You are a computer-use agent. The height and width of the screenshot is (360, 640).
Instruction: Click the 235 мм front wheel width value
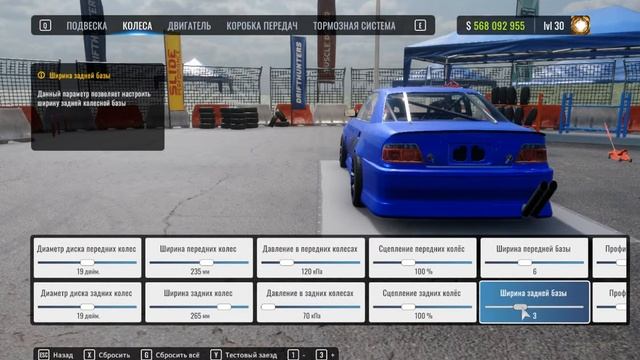pos(200,271)
